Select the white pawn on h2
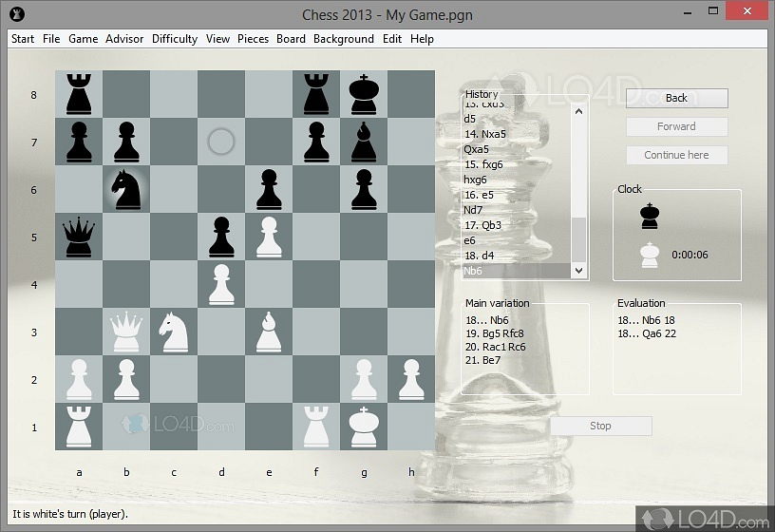Screen dimensions: 775x532 coord(411,379)
